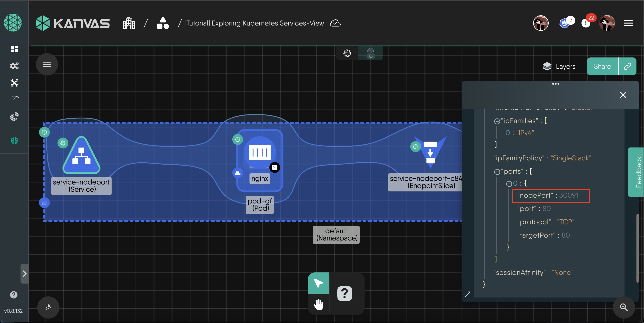This screenshot has width=644, height=323.
Task: Click the zoom magnifier button in the bottom-right corner
Action: [624, 307]
